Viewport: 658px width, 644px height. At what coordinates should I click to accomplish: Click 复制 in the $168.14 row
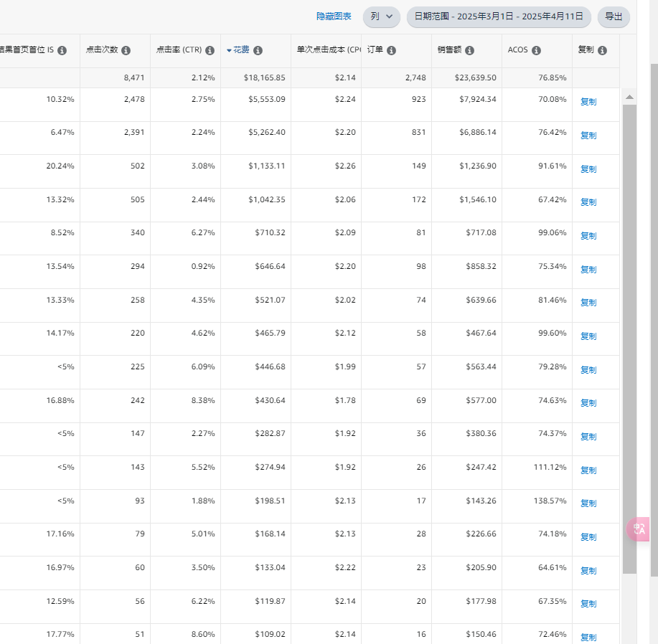tap(588, 537)
